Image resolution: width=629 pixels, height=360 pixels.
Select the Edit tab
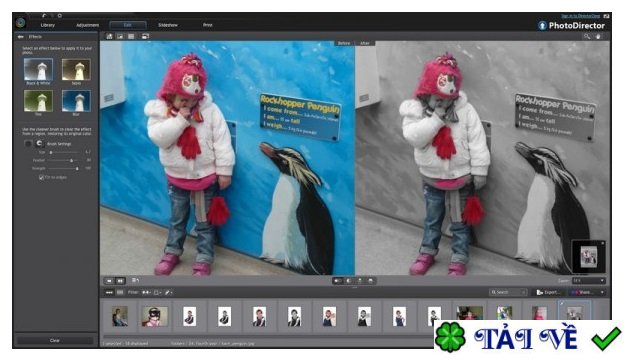(128, 25)
